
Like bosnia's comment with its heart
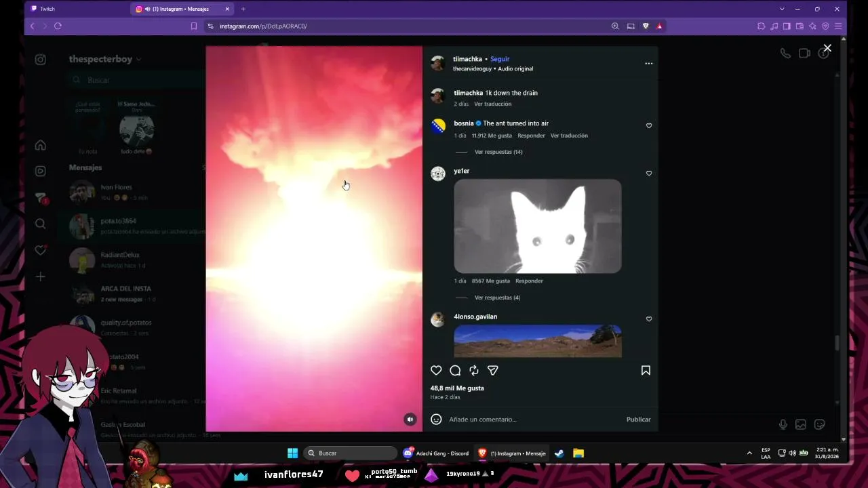[x=649, y=125]
